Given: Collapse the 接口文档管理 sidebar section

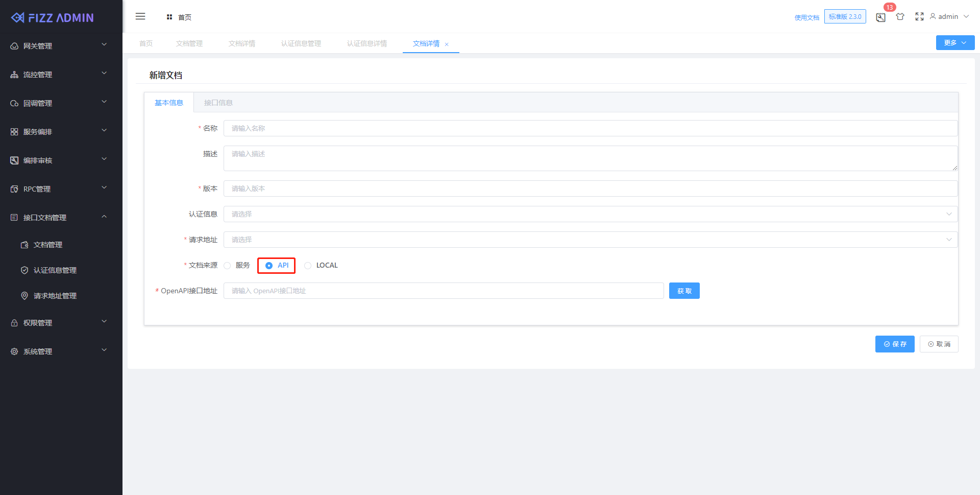Looking at the screenshot, I should [59, 217].
